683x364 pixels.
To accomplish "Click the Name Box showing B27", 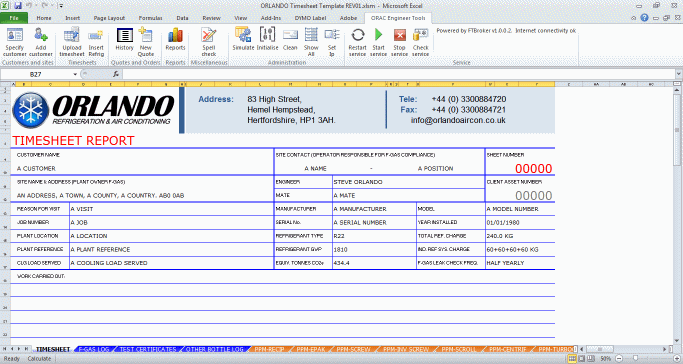I will 36,74.
